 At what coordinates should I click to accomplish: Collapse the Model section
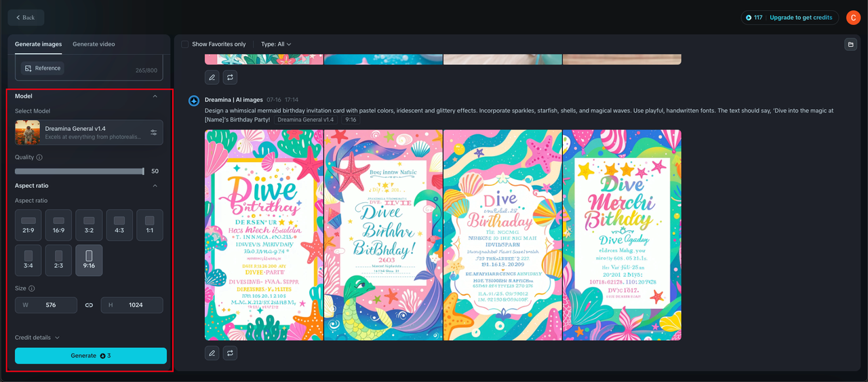155,96
